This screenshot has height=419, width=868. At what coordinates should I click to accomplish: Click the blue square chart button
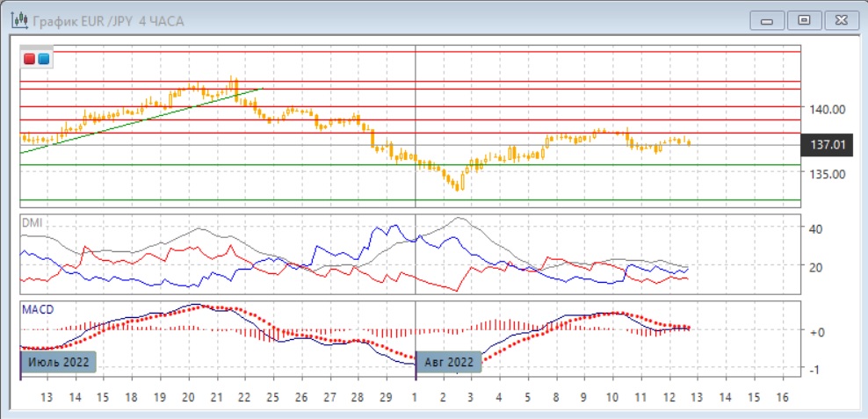(x=43, y=59)
